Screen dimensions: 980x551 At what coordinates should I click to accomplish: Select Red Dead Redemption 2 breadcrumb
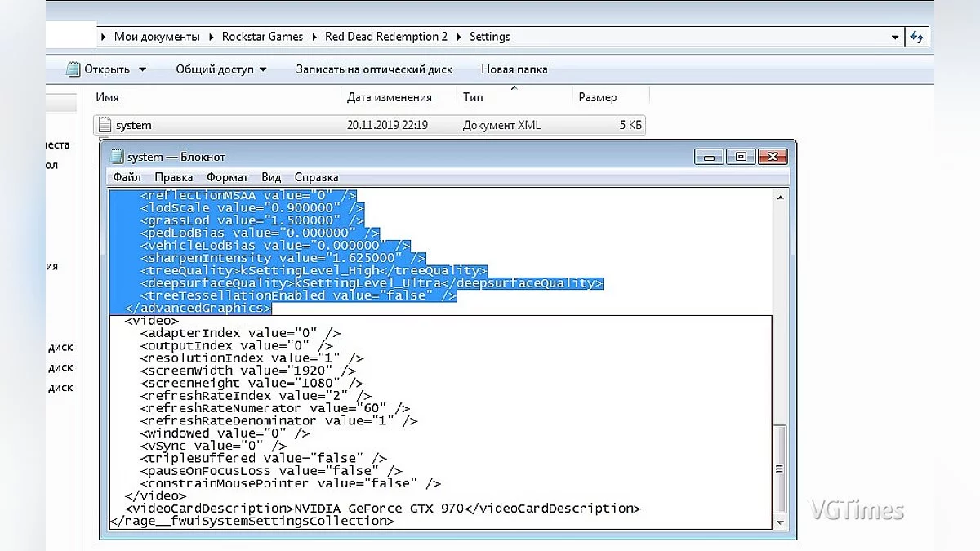pos(390,37)
